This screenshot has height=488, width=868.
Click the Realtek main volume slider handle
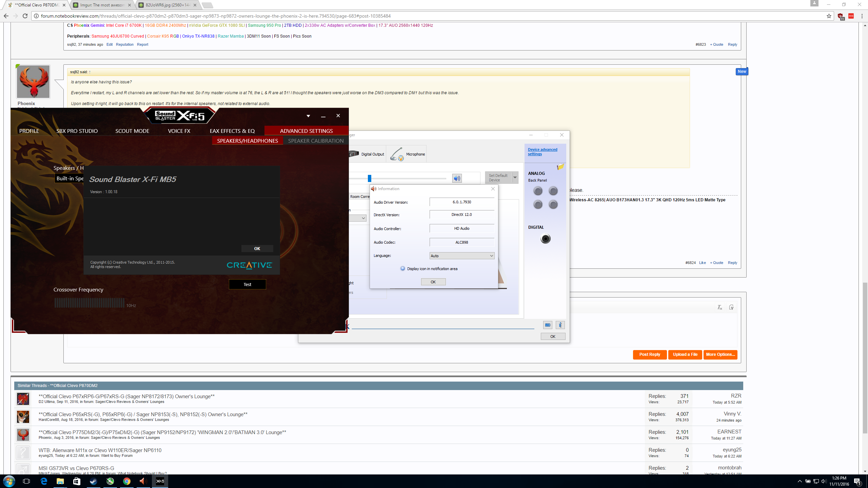(x=369, y=178)
